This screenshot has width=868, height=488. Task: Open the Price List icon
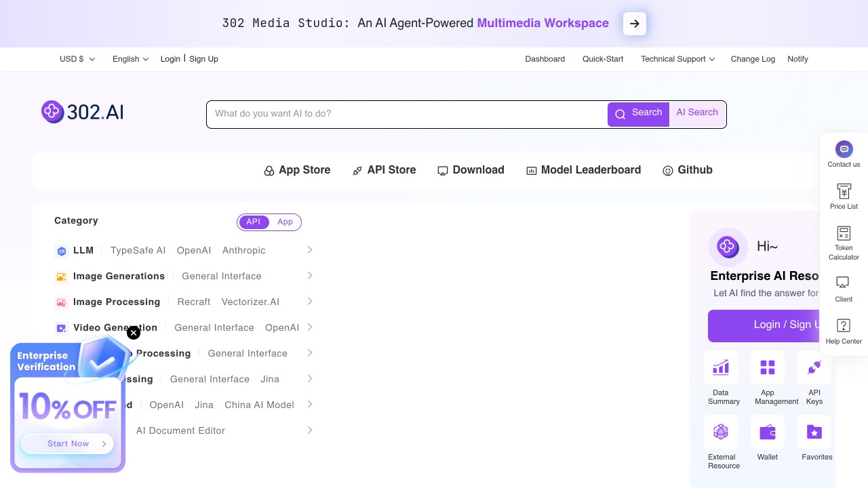[844, 191]
